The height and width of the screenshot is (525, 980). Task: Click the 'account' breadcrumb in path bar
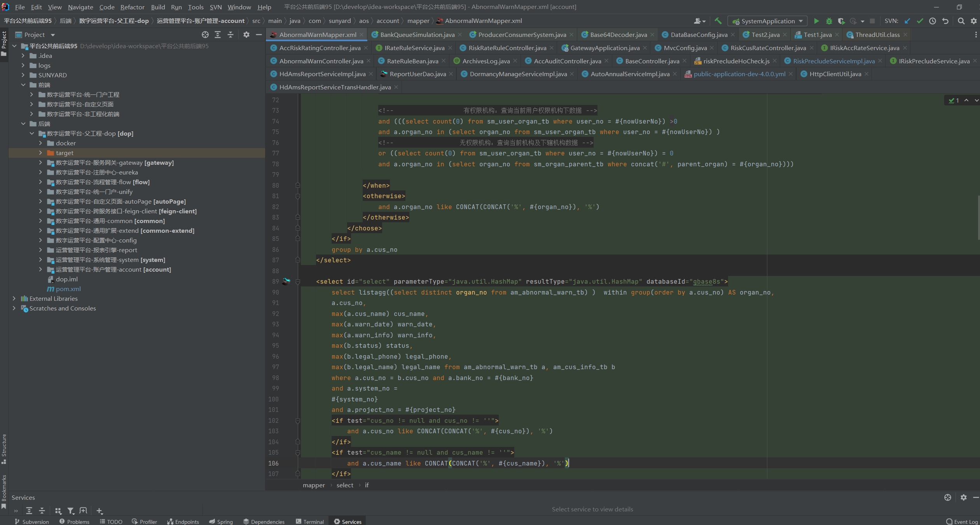point(388,21)
